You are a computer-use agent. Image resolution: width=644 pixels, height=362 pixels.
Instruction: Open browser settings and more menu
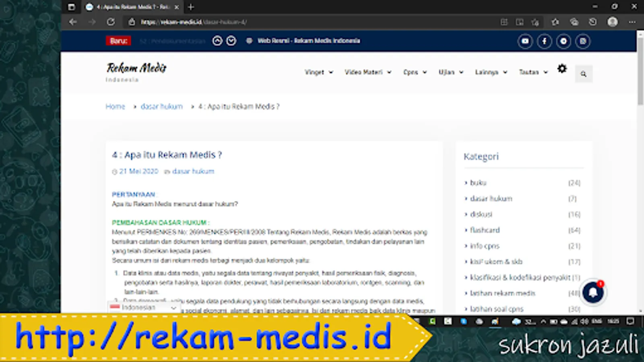click(632, 22)
